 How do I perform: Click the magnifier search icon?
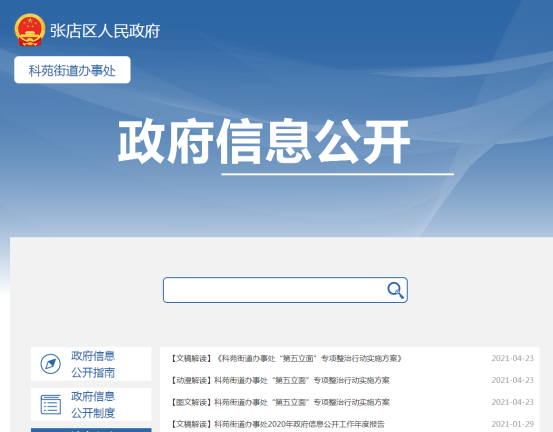395,290
